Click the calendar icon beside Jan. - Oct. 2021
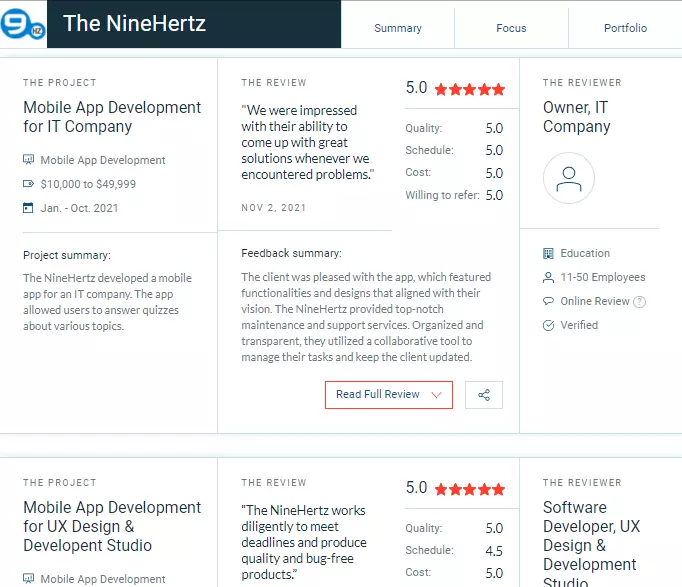The height and width of the screenshot is (587, 682). click(x=28, y=208)
